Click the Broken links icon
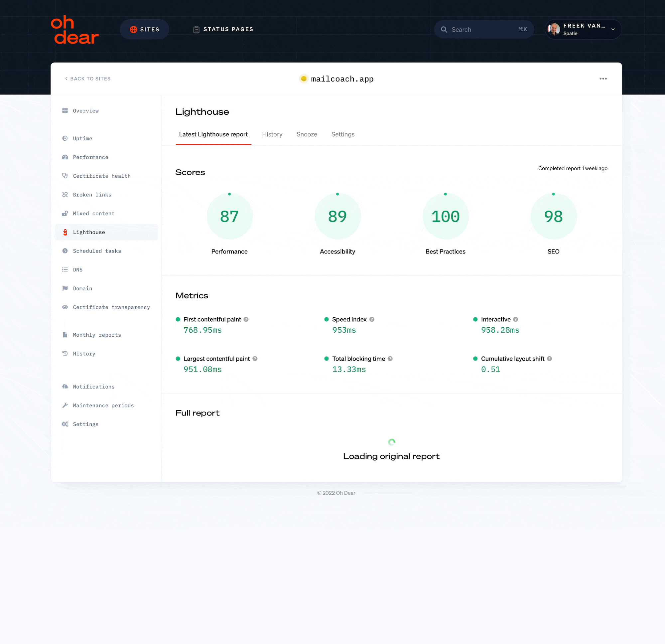 pos(65,195)
